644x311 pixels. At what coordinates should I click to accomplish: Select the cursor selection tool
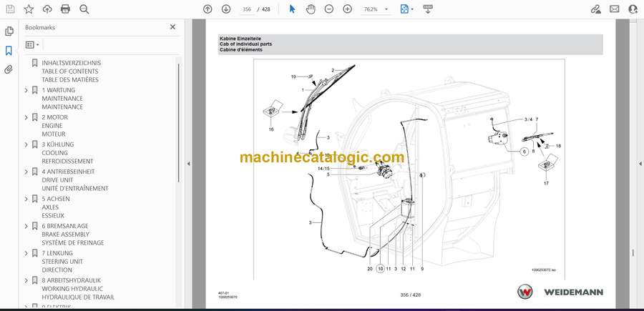(293, 9)
